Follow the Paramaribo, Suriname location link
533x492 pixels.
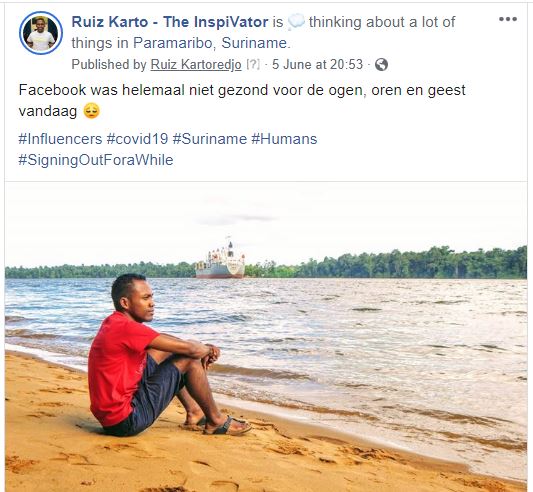pos(212,43)
